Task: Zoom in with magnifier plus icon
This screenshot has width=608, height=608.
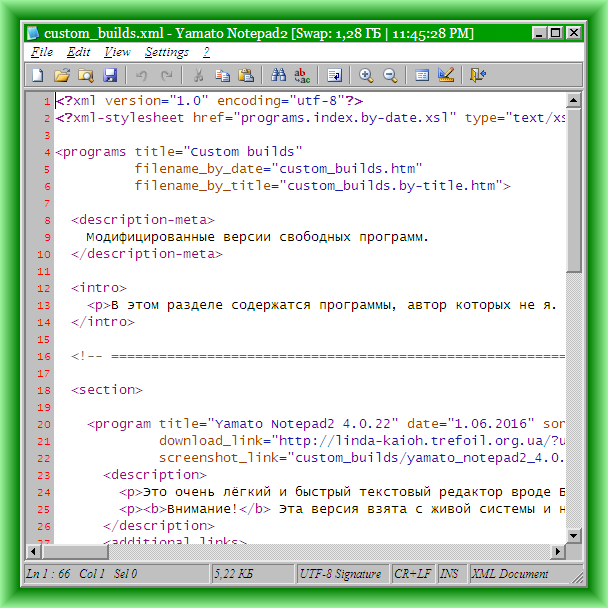Action: (366, 75)
